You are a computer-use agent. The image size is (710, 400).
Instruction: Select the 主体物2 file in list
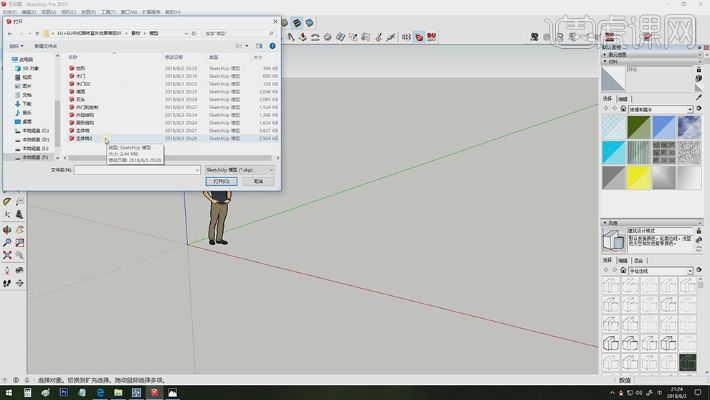(84, 139)
